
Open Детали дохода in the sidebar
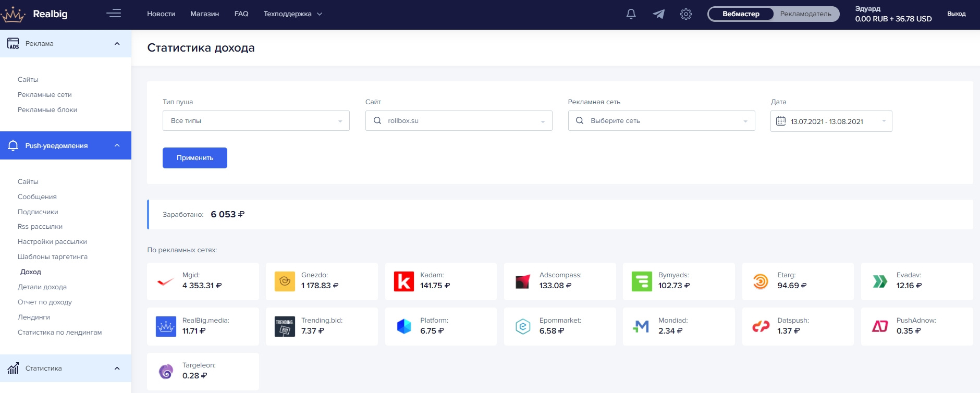pyautogui.click(x=42, y=287)
